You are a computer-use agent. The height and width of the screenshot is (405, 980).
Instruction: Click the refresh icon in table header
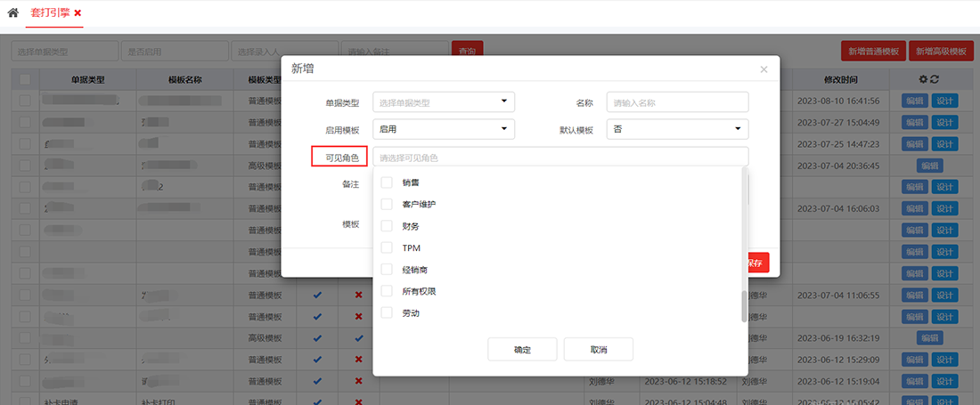coord(935,79)
